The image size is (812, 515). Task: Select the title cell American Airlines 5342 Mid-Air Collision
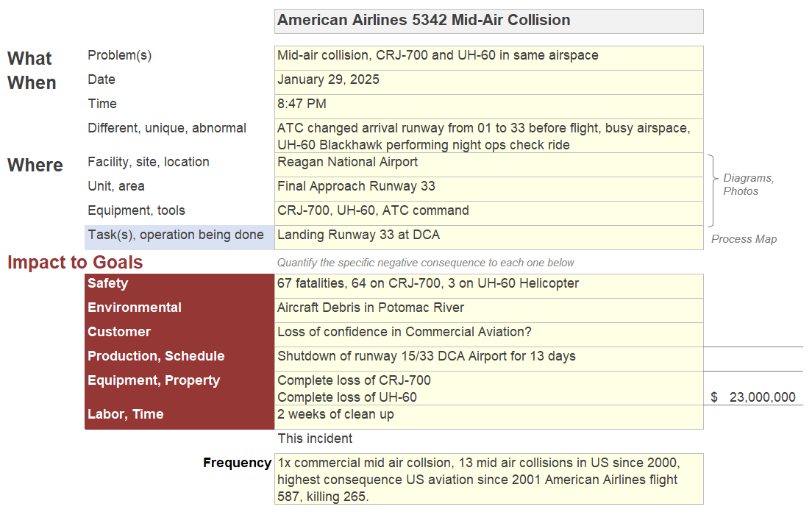pyautogui.click(x=488, y=21)
